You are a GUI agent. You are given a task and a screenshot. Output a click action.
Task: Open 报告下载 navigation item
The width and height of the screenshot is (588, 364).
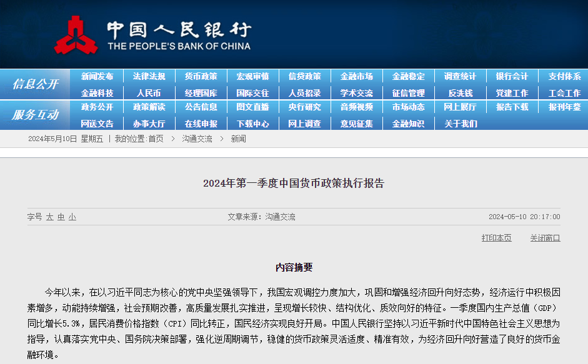point(512,107)
